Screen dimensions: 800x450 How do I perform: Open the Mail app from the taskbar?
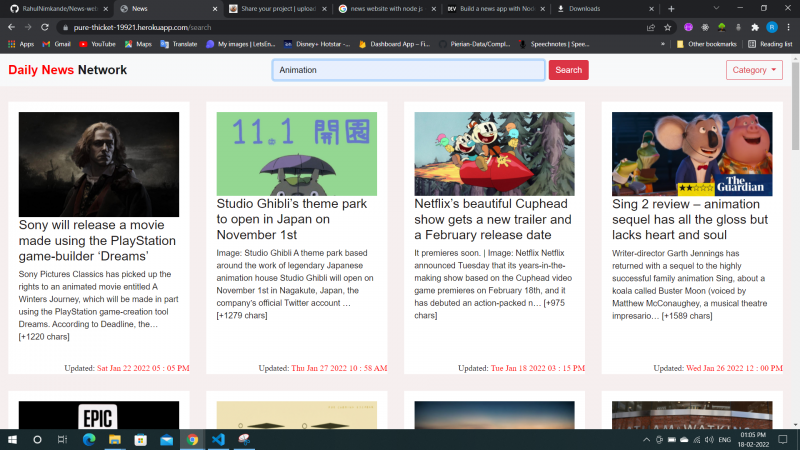coord(166,439)
